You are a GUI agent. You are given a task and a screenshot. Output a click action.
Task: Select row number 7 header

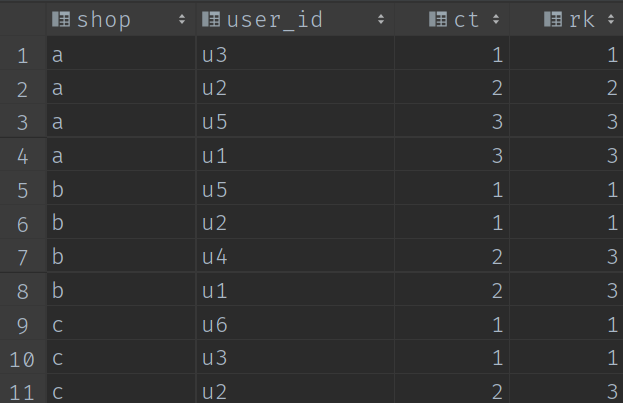click(23, 257)
